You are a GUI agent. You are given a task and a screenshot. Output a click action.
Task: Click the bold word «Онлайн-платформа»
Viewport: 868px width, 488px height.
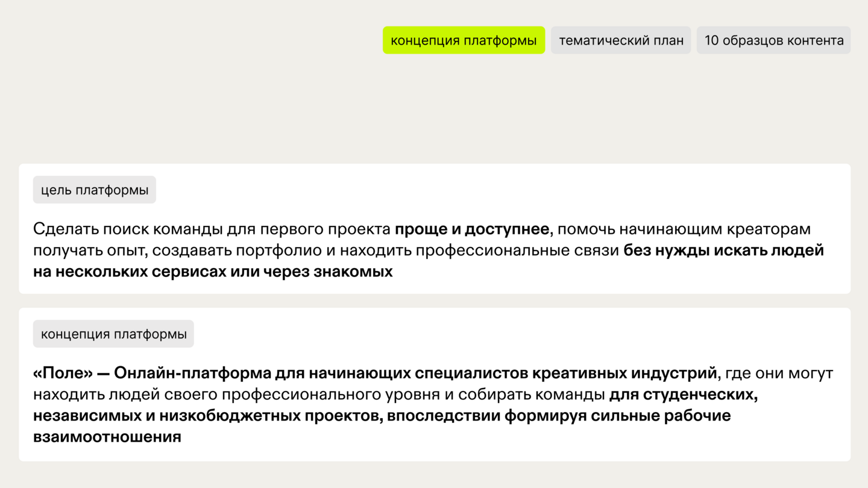click(x=192, y=374)
